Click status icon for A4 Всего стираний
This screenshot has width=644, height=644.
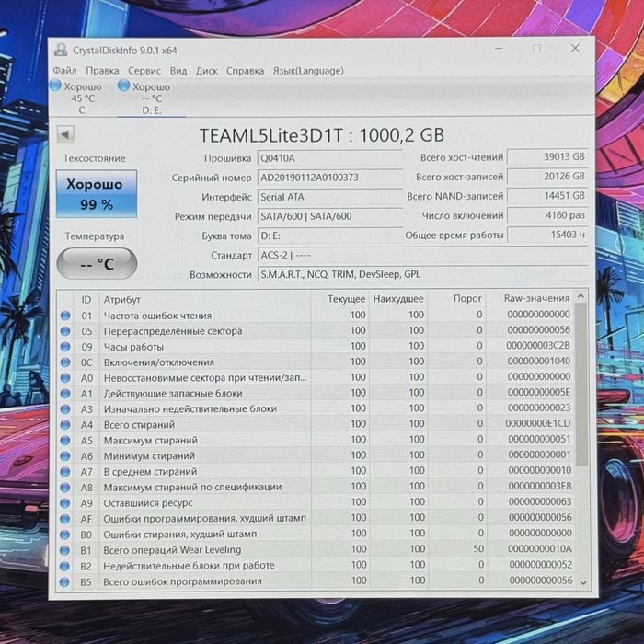click(x=65, y=425)
